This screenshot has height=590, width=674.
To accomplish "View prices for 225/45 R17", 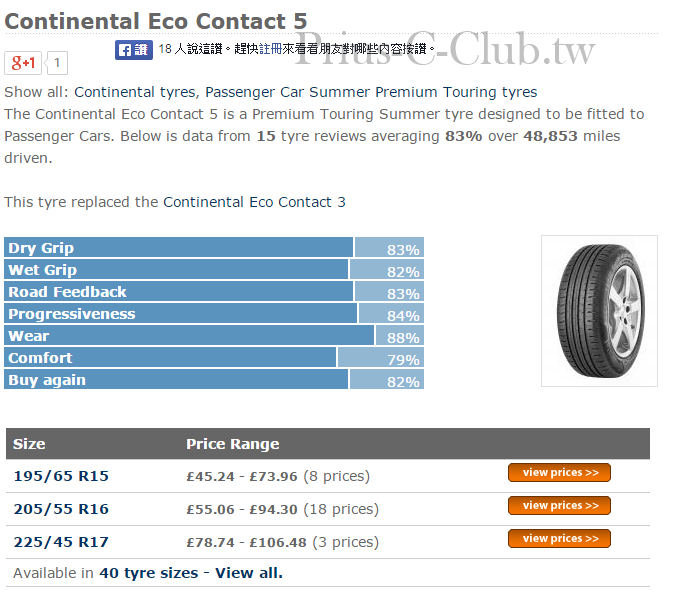I will click(x=559, y=538).
